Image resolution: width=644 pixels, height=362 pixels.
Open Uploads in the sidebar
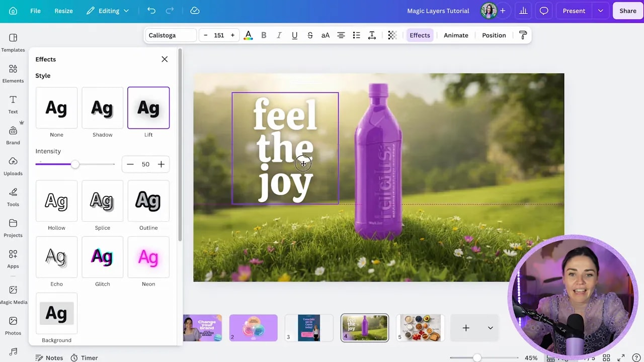click(13, 166)
